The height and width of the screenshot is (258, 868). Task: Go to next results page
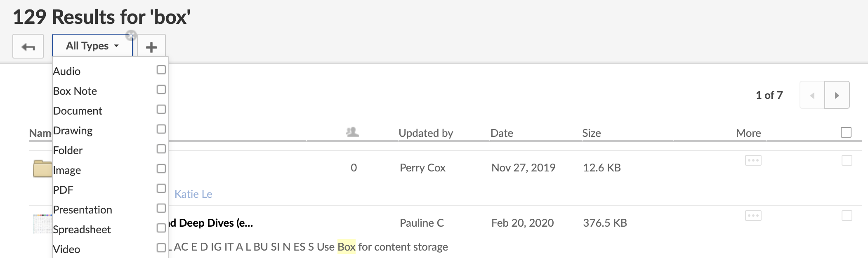[837, 95]
